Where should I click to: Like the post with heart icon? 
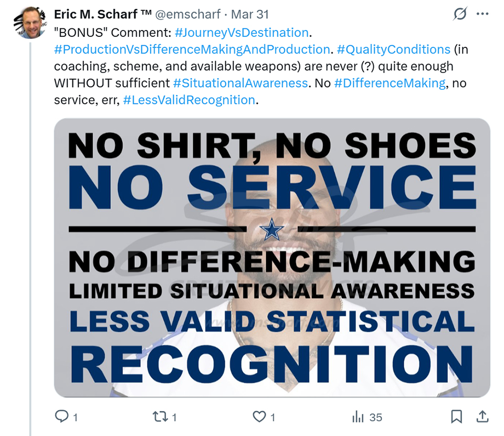pos(259,417)
